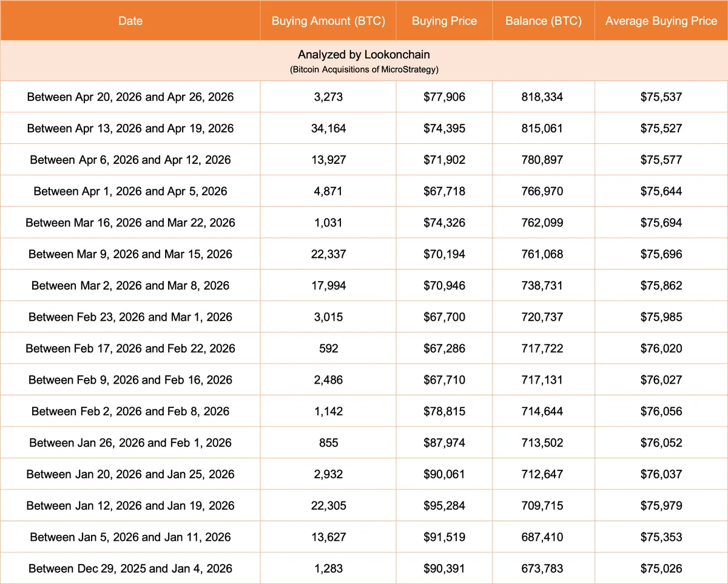
Task: Select the Jan 20 – Jan 25, 2026 date row
Action: pos(130,474)
